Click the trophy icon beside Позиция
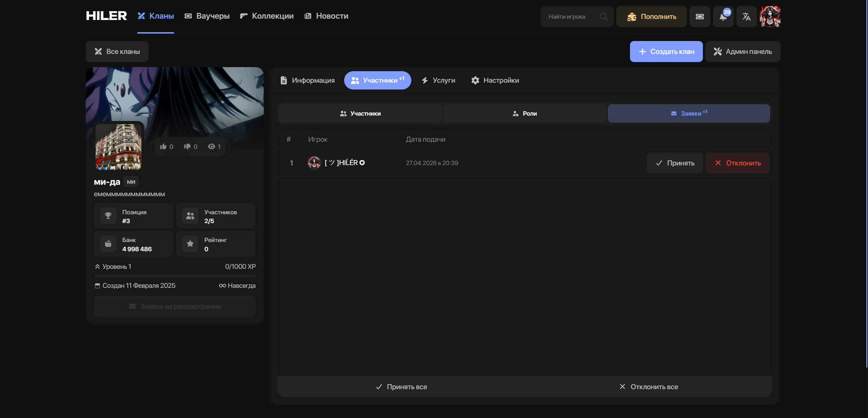 (108, 216)
